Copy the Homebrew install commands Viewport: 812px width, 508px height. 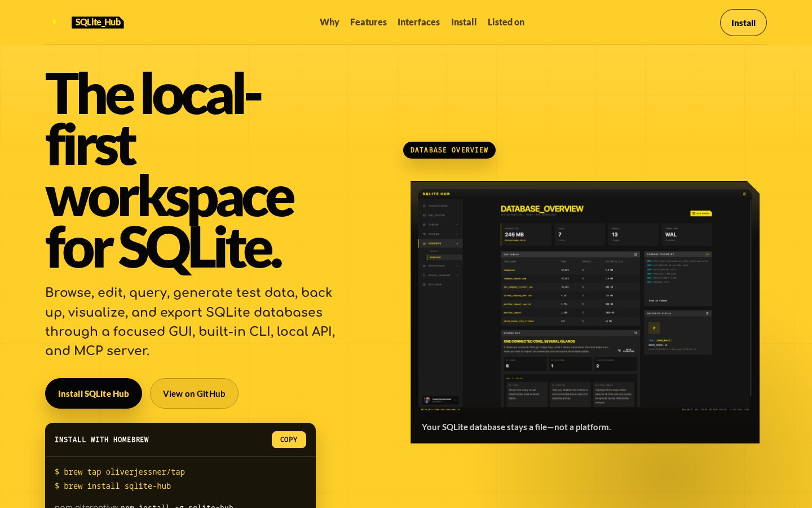pos(289,440)
